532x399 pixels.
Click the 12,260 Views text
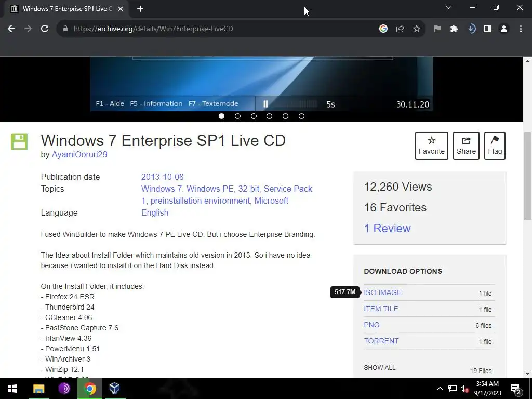(x=398, y=187)
